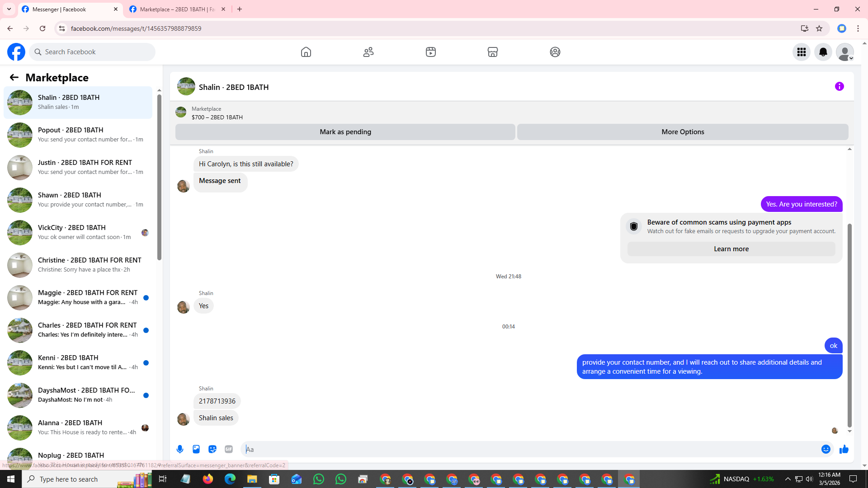Mark the listing as pending
868x488 pixels.
[345, 132]
